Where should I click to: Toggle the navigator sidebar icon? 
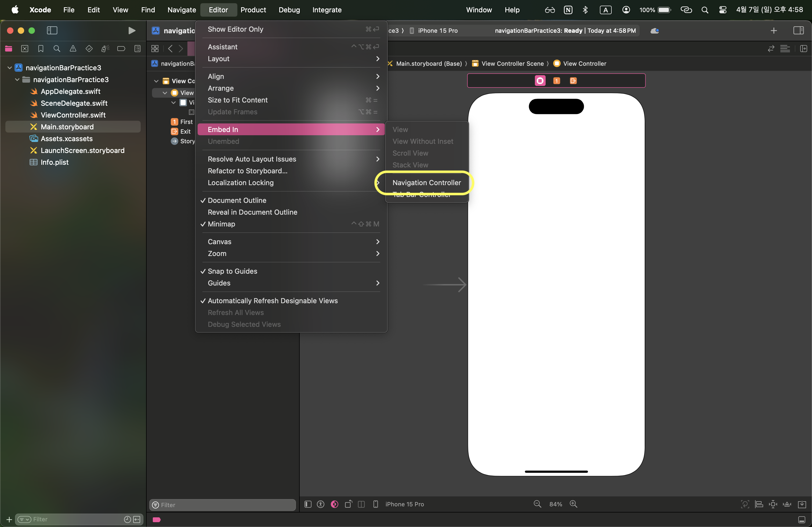tap(52, 31)
